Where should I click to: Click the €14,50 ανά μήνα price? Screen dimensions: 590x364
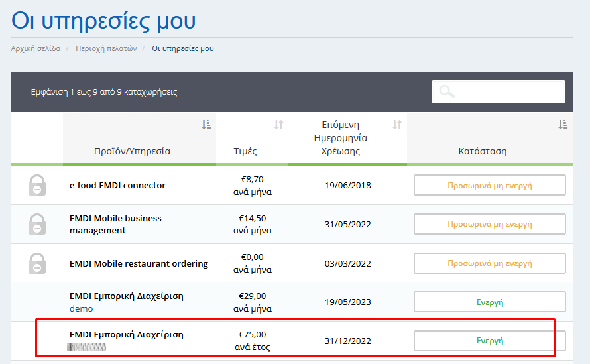pos(253,224)
